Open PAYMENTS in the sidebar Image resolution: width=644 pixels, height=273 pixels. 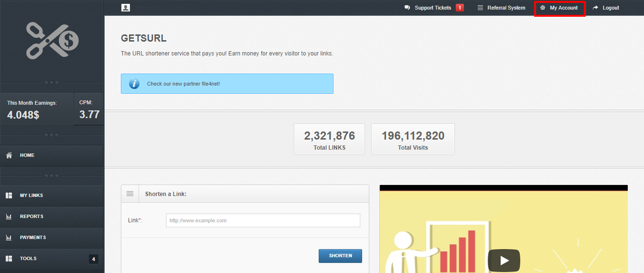coord(52,238)
